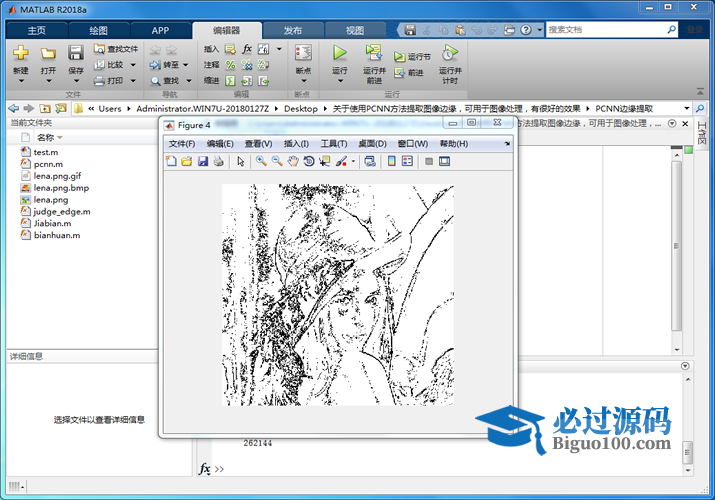Click Hide Plot Tools icon in Figure 4
The width and height of the screenshot is (715, 500).
pyautogui.click(x=429, y=161)
